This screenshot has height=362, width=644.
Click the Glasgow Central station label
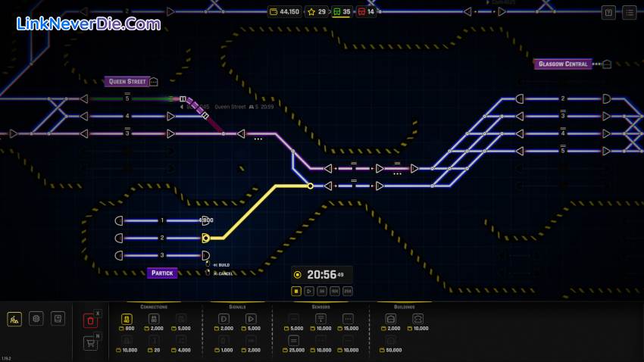pyautogui.click(x=564, y=64)
